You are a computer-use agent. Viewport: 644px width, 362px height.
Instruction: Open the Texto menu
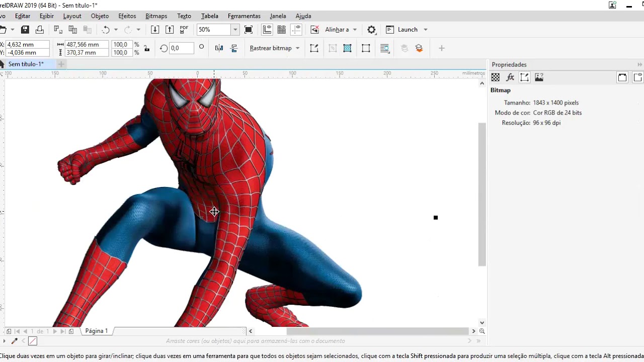pyautogui.click(x=184, y=16)
